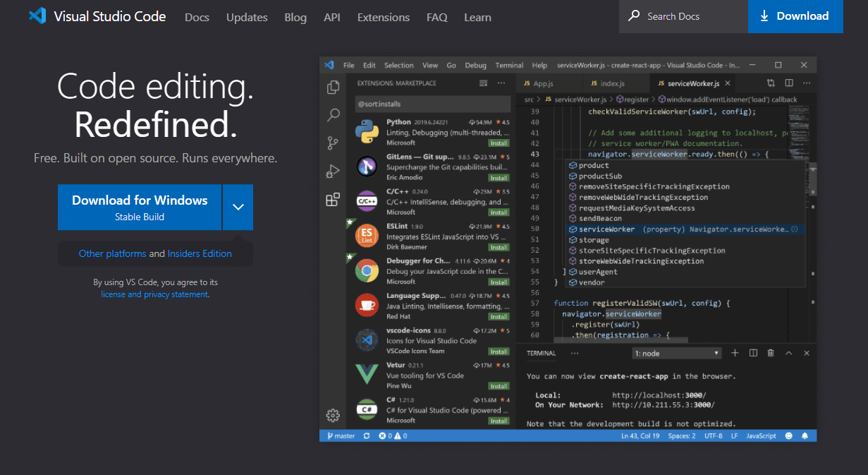868x475 pixels.
Task: Click the Search Docs field
Action: pos(683,16)
